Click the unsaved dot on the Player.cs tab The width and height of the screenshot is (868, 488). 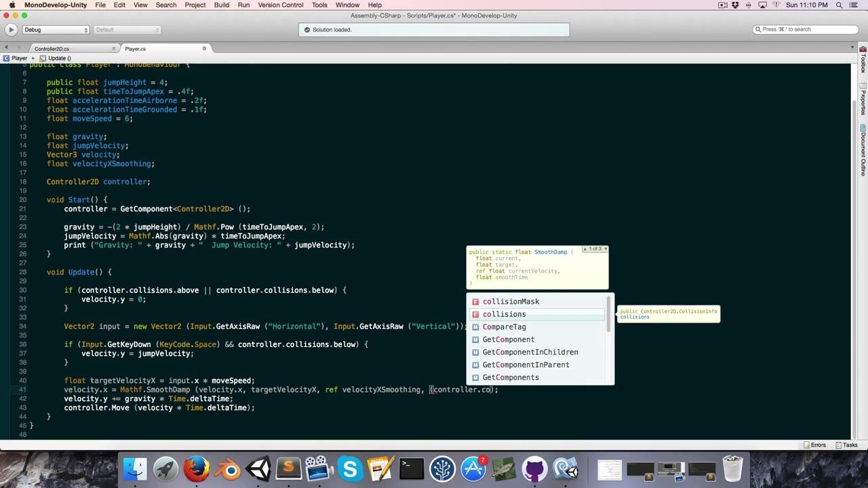[x=204, y=48]
